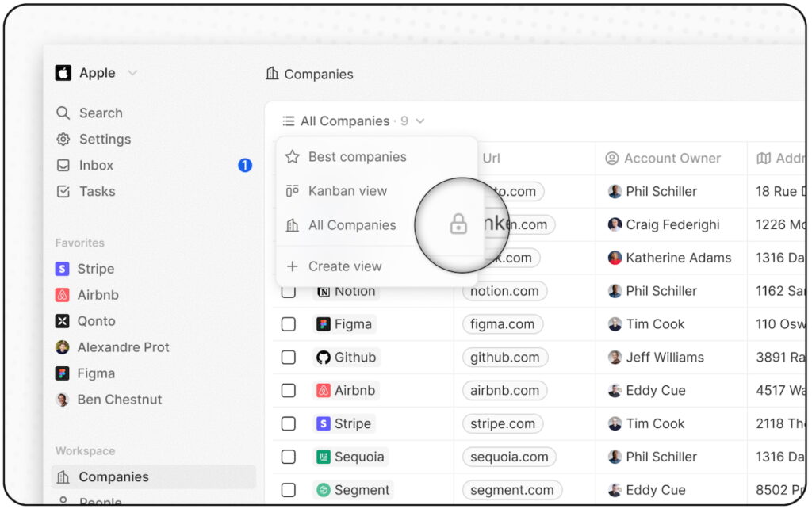Click Phil Schiller in Sequoia row
Screen dimensions: 812x509
(653, 457)
